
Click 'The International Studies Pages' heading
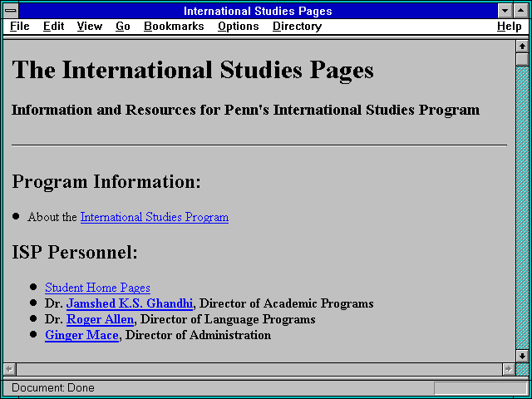coord(193,70)
